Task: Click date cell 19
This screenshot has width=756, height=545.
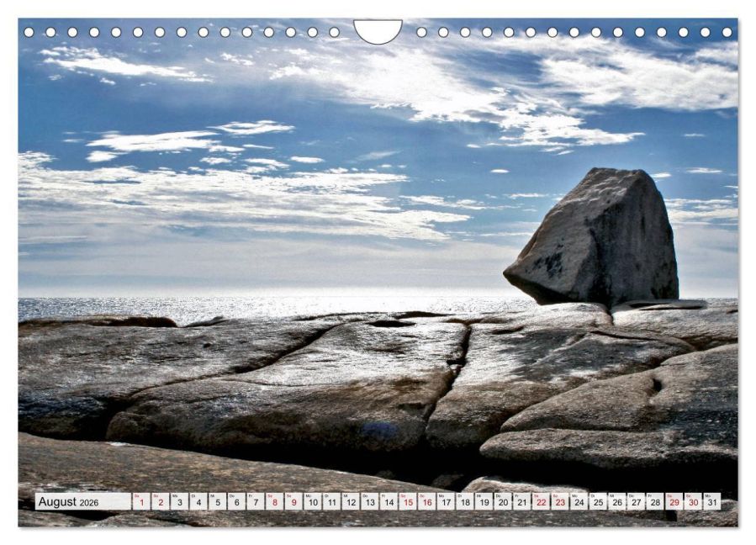Action: 484,501
